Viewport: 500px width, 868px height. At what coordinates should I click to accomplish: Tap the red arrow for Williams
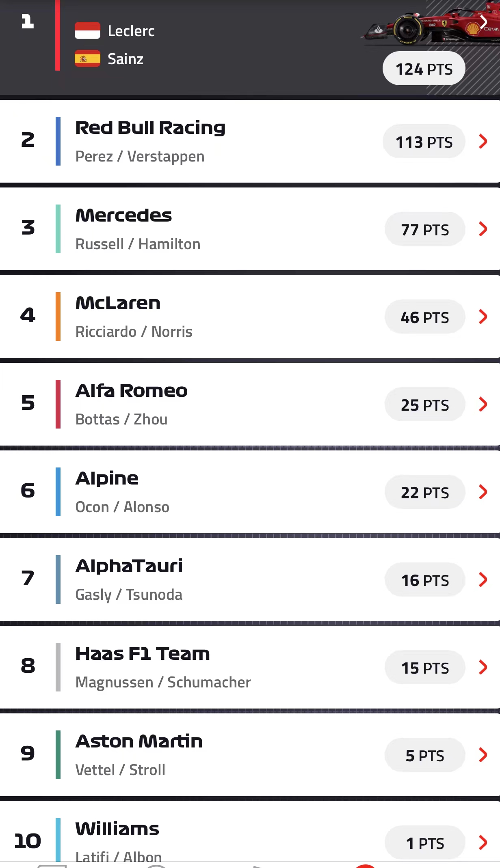(483, 842)
